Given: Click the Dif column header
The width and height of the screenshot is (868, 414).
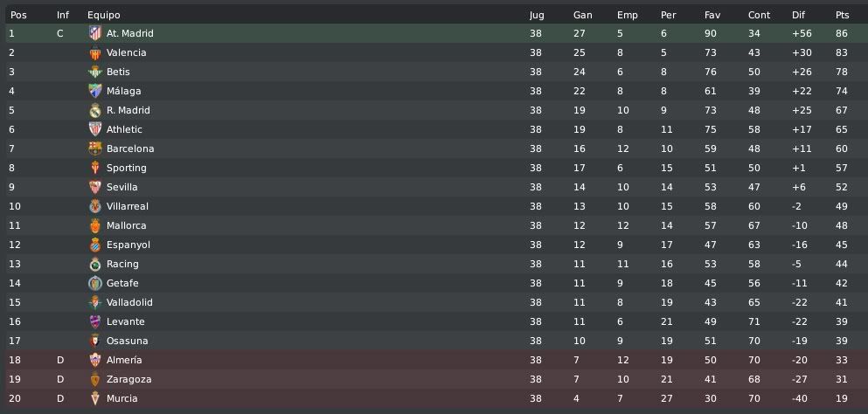Looking at the screenshot, I should click(x=798, y=15).
